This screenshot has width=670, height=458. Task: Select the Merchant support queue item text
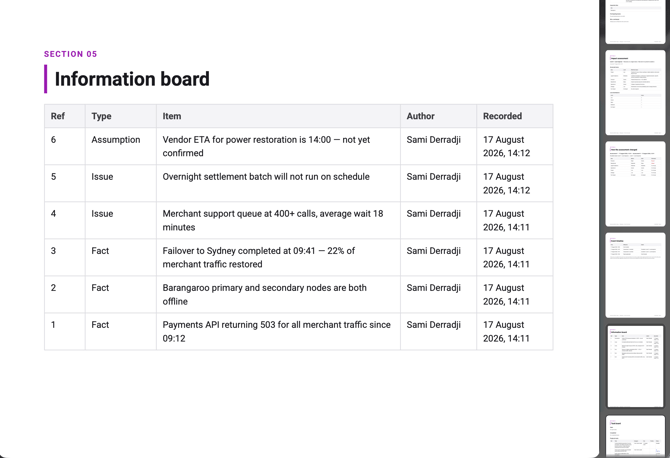pyautogui.click(x=273, y=220)
